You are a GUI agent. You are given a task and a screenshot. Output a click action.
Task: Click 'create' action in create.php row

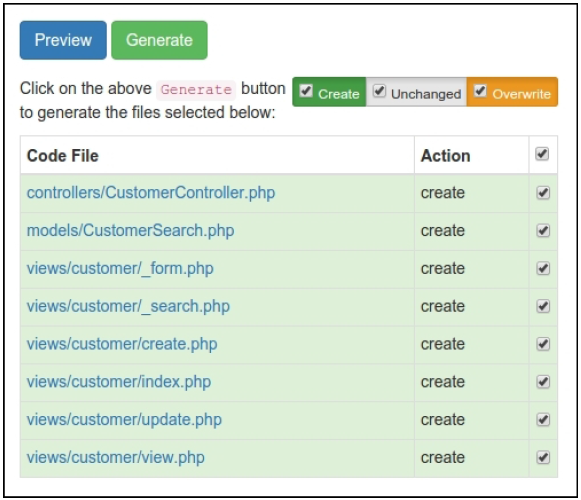click(442, 344)
